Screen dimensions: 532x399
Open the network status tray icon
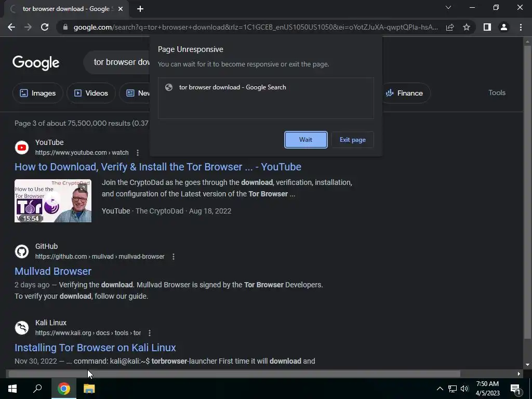pos(453,389)
